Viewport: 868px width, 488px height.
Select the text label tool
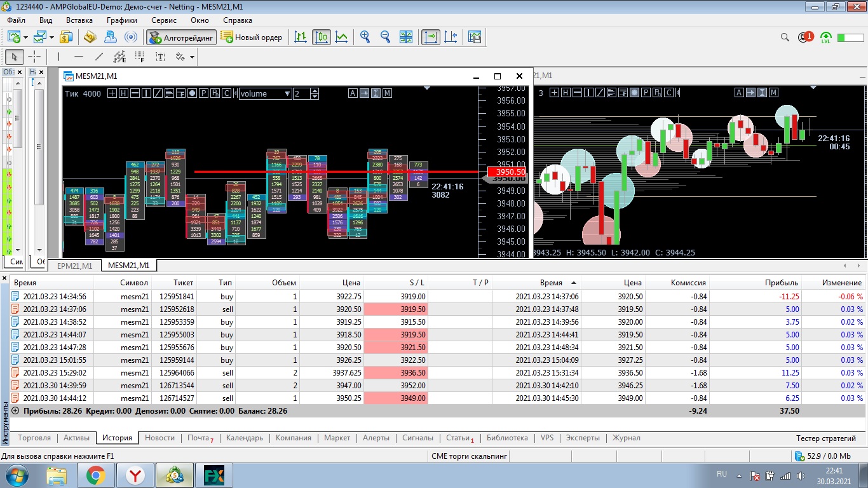pyautogui.click(x=160, y=57)
